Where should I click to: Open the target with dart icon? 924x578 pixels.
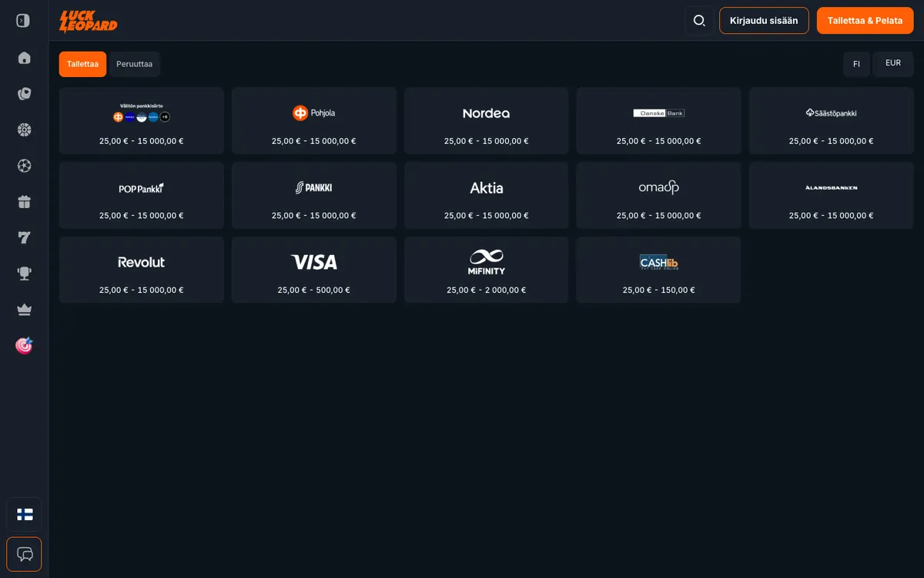pos(24,345)
